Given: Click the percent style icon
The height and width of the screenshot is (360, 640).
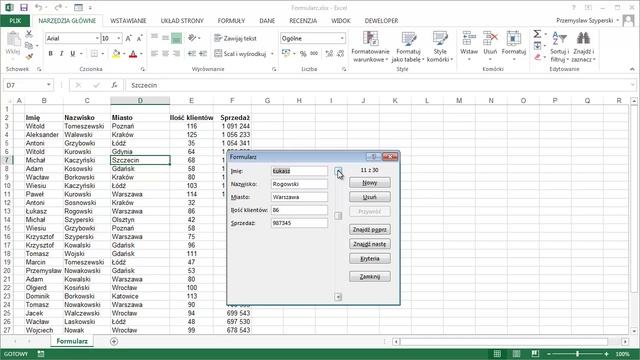Looking at the screenshot, I should [x=303, y=53].
